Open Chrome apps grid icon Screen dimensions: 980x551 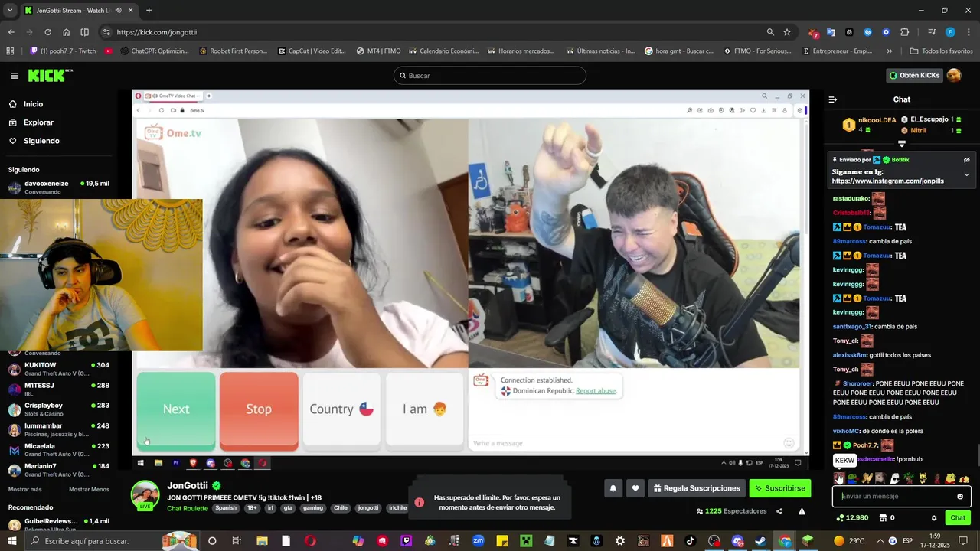pos(10,51)
